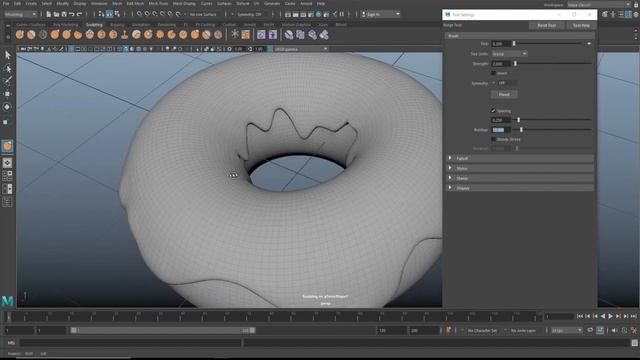This screenshot has height=360, width=640.
Task: Click the four-pane viewport layout icon
Action: [7, 176]
